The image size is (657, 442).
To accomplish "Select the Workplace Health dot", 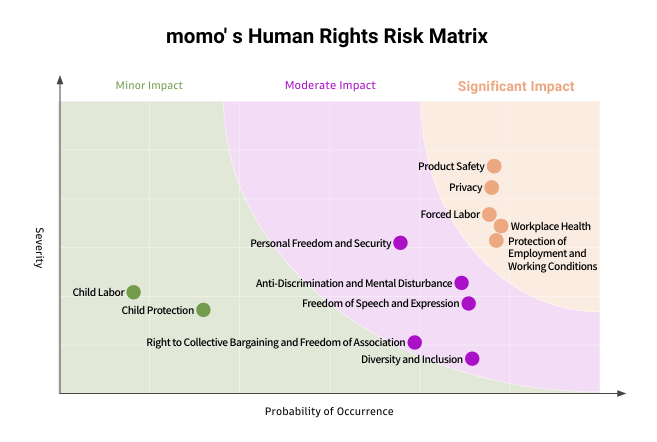I will tap(501, 226).
